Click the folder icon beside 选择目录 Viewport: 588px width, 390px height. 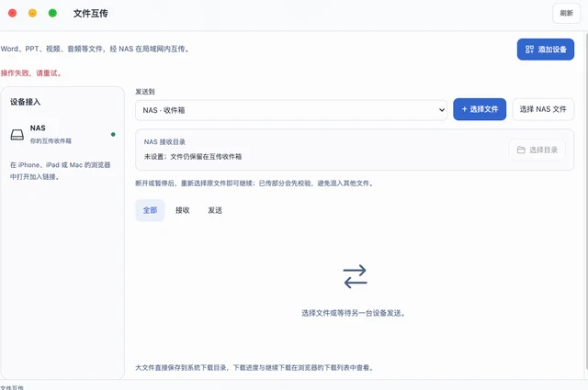tap(521, 150)
